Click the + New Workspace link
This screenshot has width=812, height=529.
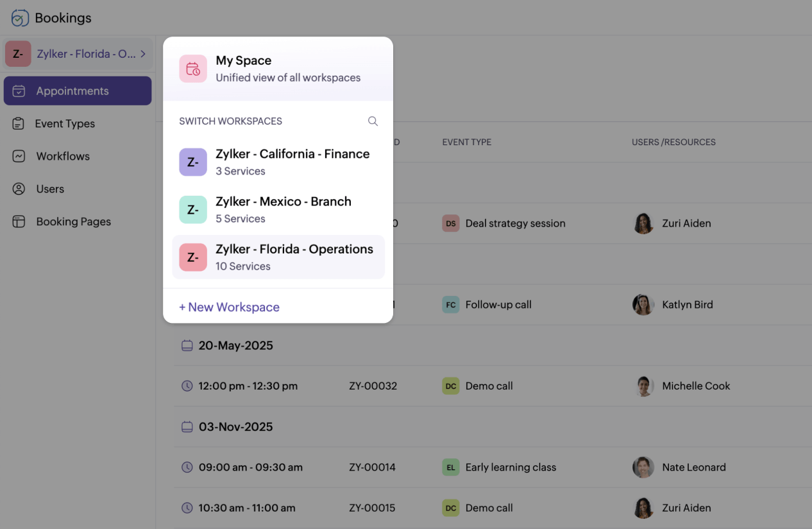click(x=229, y=307)
